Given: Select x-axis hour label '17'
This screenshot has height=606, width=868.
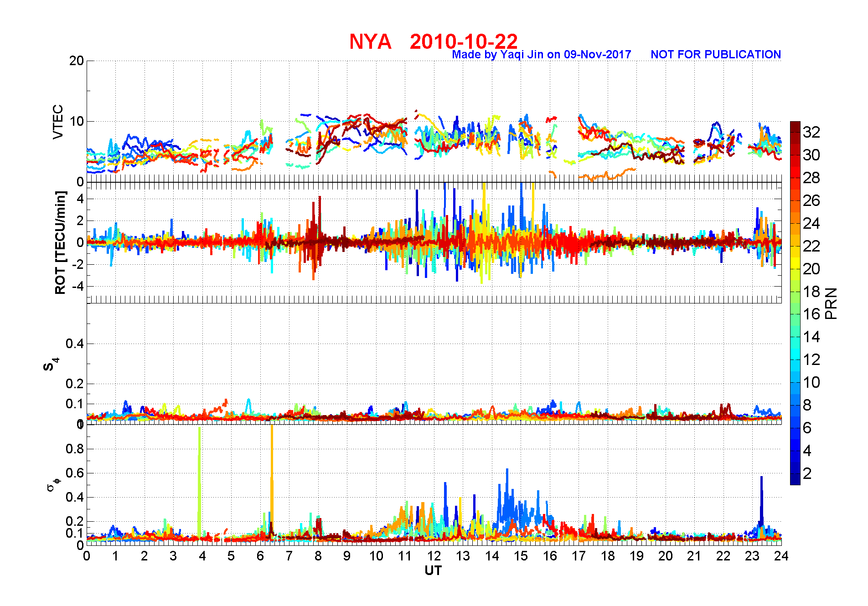Looking at the screenshot, I should click(579, 556).
